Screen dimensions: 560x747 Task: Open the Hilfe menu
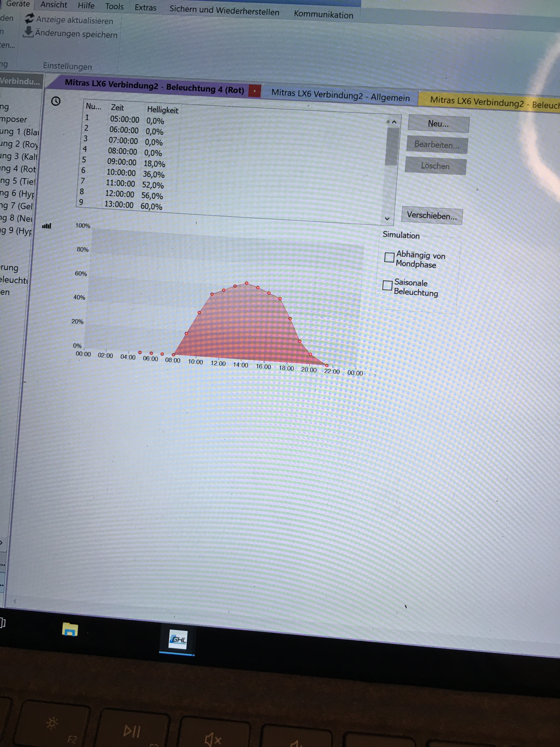(86, 6)
